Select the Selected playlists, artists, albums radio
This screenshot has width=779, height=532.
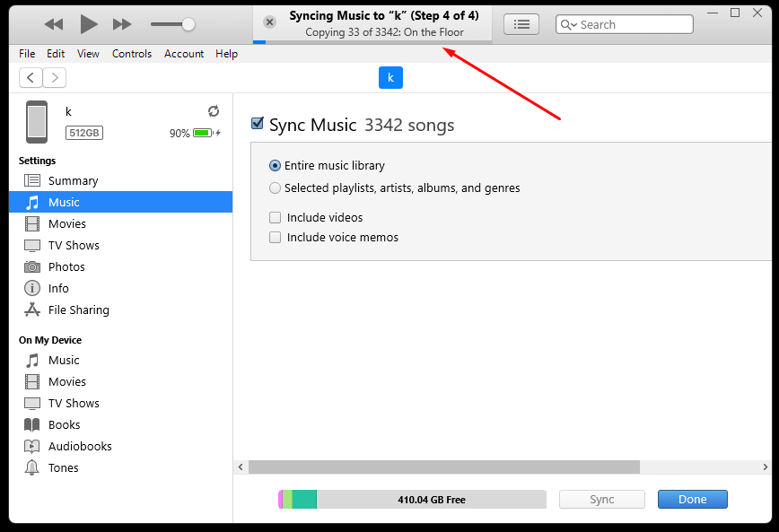click(x=275, y=188)
